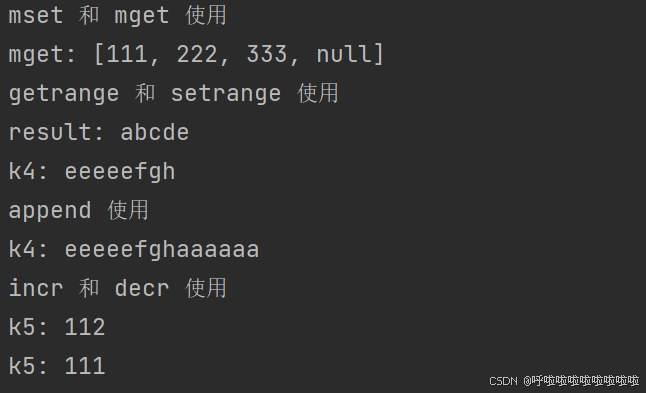Click the @呼啦啦啦啦啦啦啦啦 author name
646x393 pixels.
(x=581, y=381)
